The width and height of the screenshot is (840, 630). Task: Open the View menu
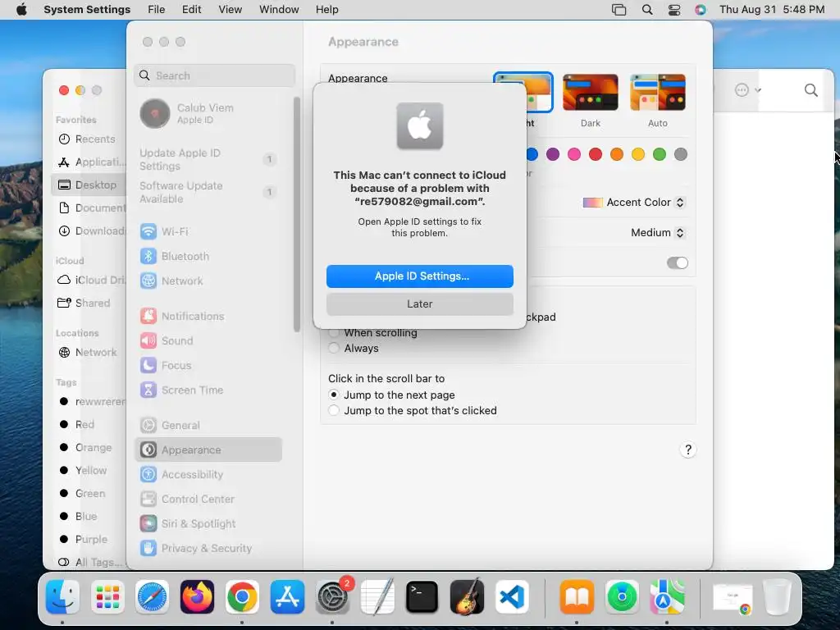(230, 10)
